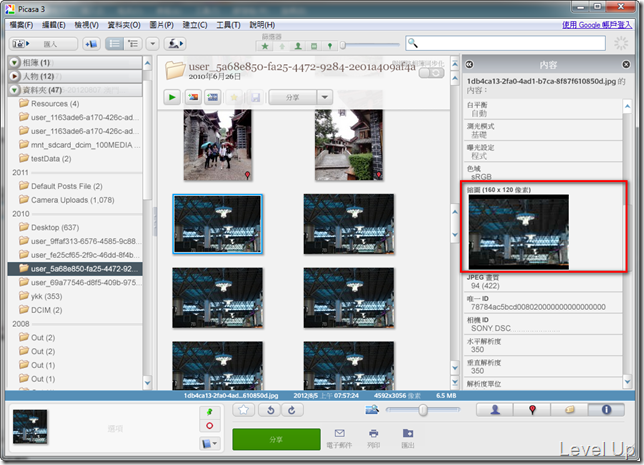Open the 編輯(E) menu
The width and height of the screenshot is (644, 465).
pos(54,25)
